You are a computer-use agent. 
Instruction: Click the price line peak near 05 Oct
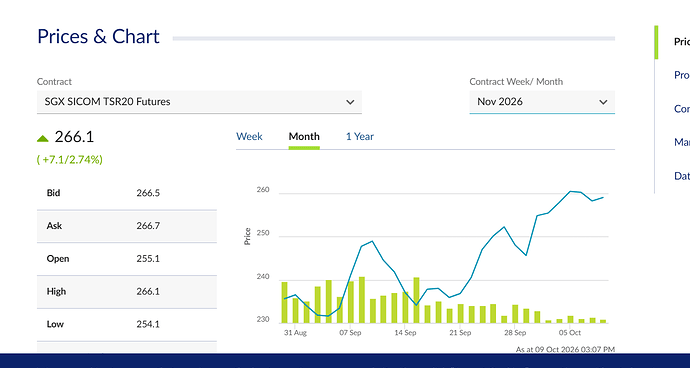click(570, 191)
